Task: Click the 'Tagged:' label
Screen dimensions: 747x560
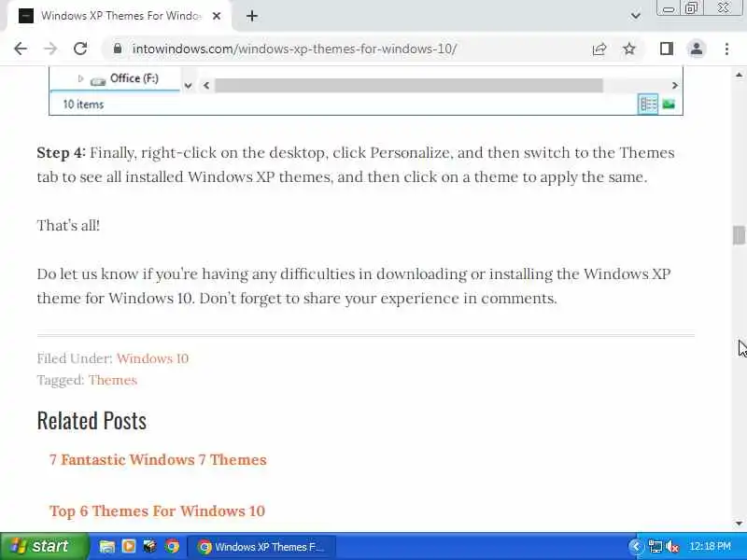Action: pyautogui.click(x=61, y=380)
